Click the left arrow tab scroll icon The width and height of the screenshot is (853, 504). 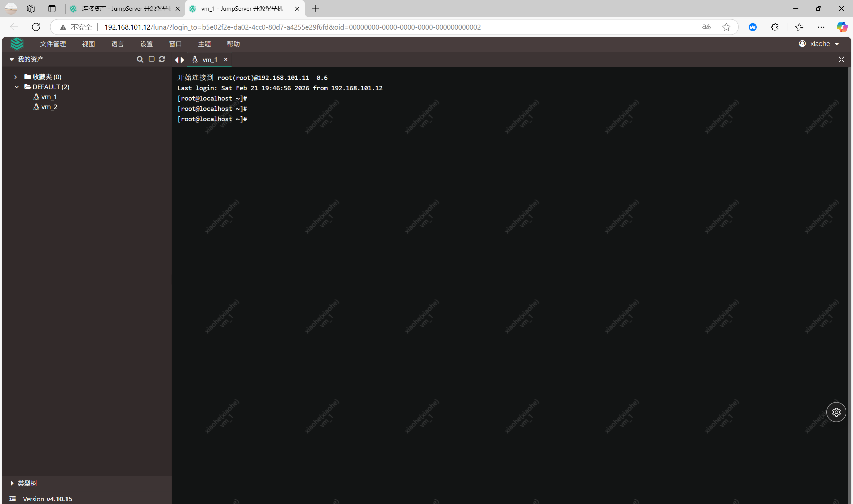[x=177, y=60]
